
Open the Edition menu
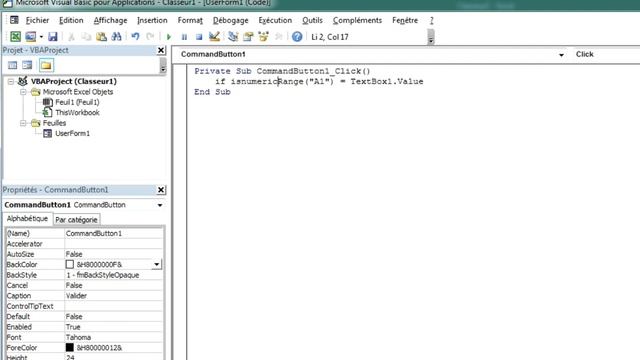71,20
